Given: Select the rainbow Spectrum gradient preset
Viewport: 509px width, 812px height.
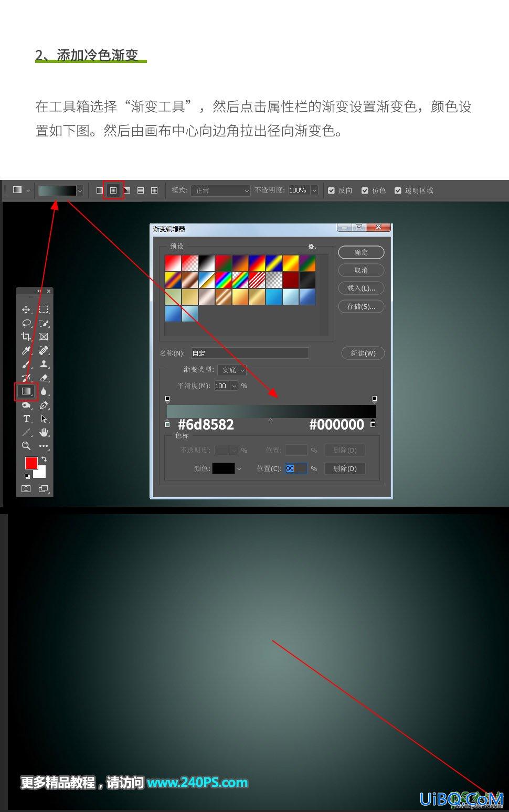Looking at the screenshot, I should click(x=224, y=280).
